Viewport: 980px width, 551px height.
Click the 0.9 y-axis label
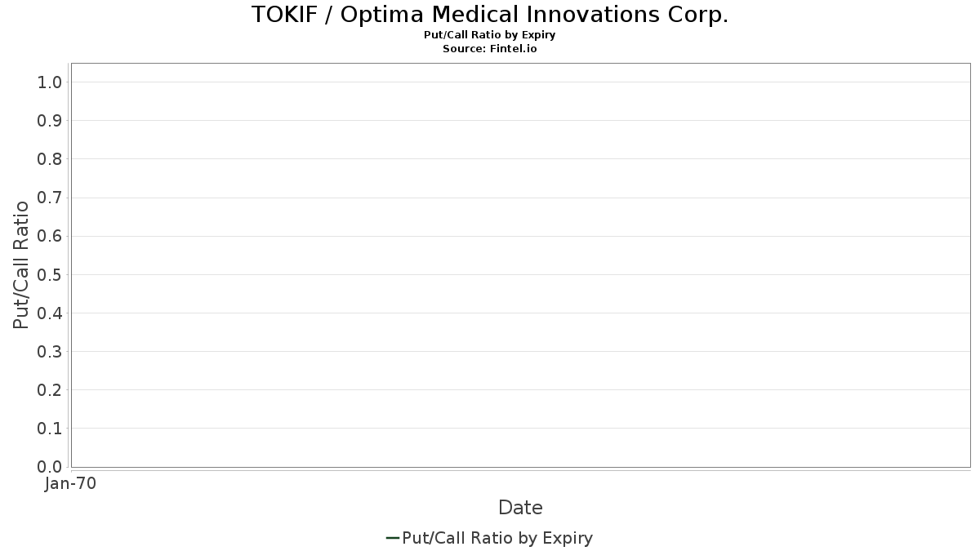(x=50, y=121)
